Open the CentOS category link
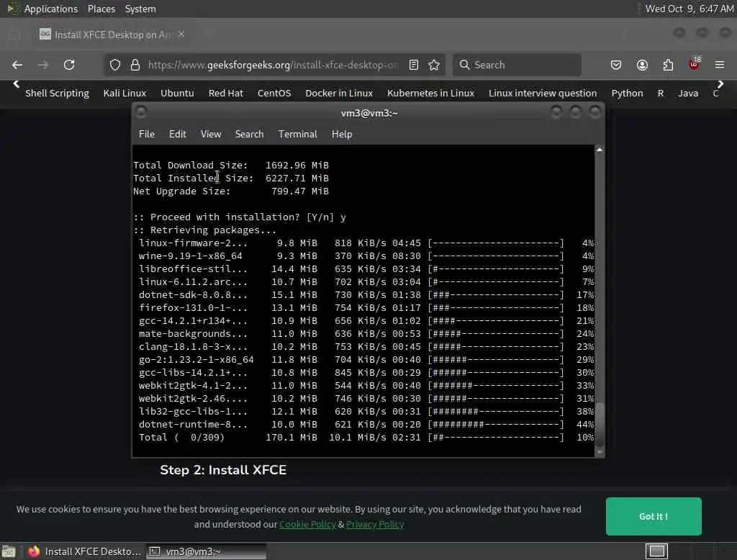 click(x=274, y=93)
